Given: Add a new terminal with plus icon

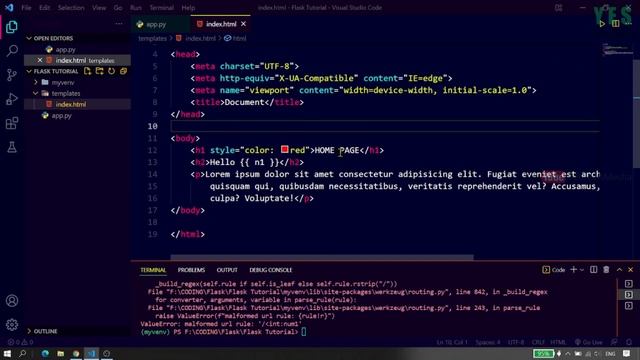Looking at the screenshot, I should pos(573,270).
